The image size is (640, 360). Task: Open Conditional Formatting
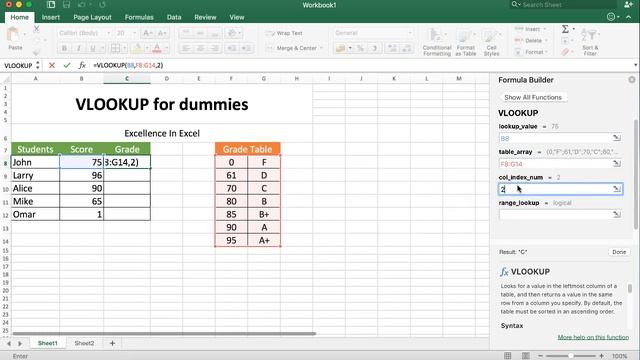pos(437,42)
